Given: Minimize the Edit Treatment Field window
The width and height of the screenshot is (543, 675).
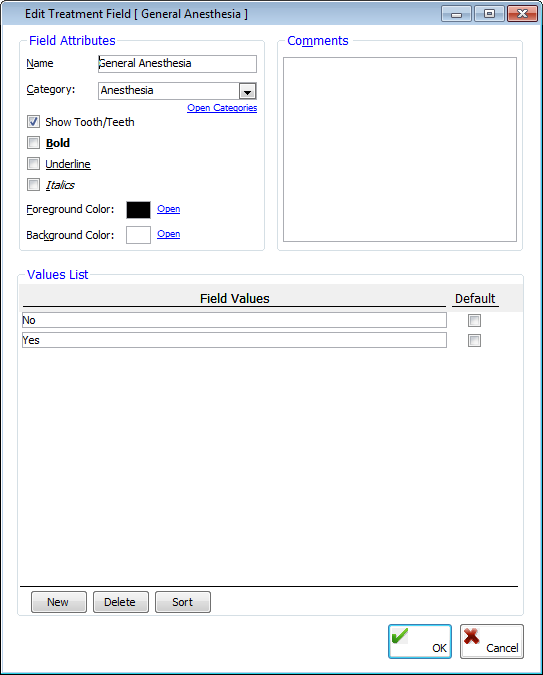Looking at the screenshot, I should pos(456,14).
